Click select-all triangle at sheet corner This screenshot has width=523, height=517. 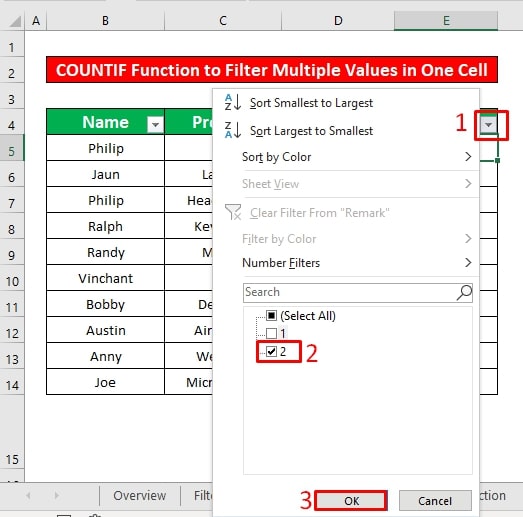click(15, 21)
